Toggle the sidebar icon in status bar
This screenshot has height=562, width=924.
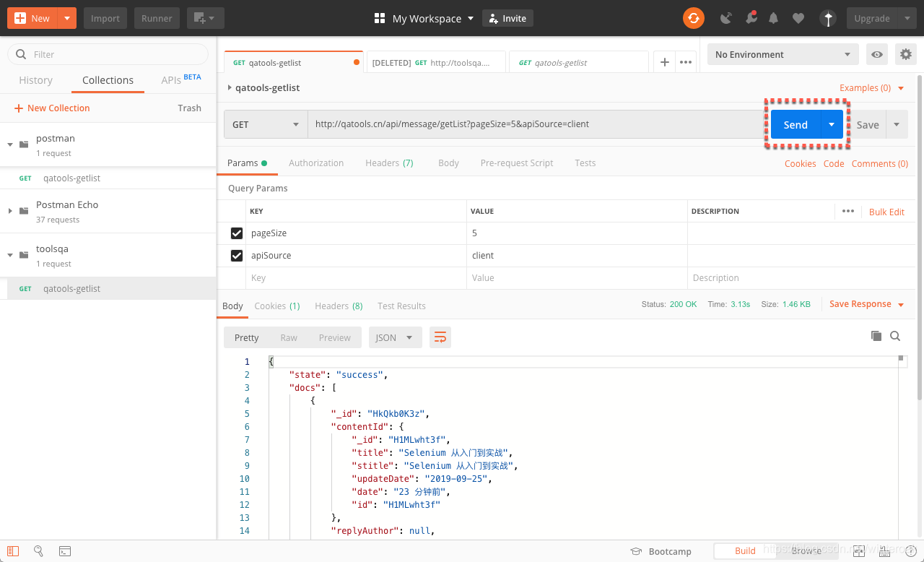(x=13, y=551)
